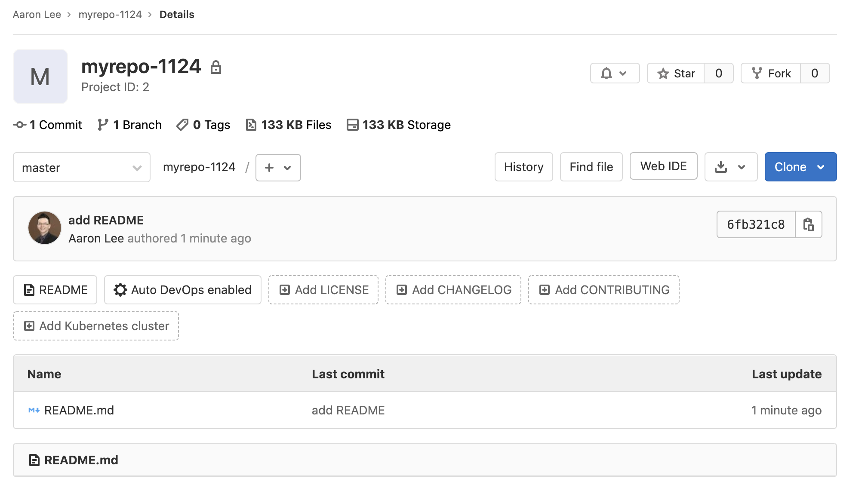The width and height of the screenshot is (868, 503).
Task: Open branches via the 1 Branch icon
Action: click(103, 124)
